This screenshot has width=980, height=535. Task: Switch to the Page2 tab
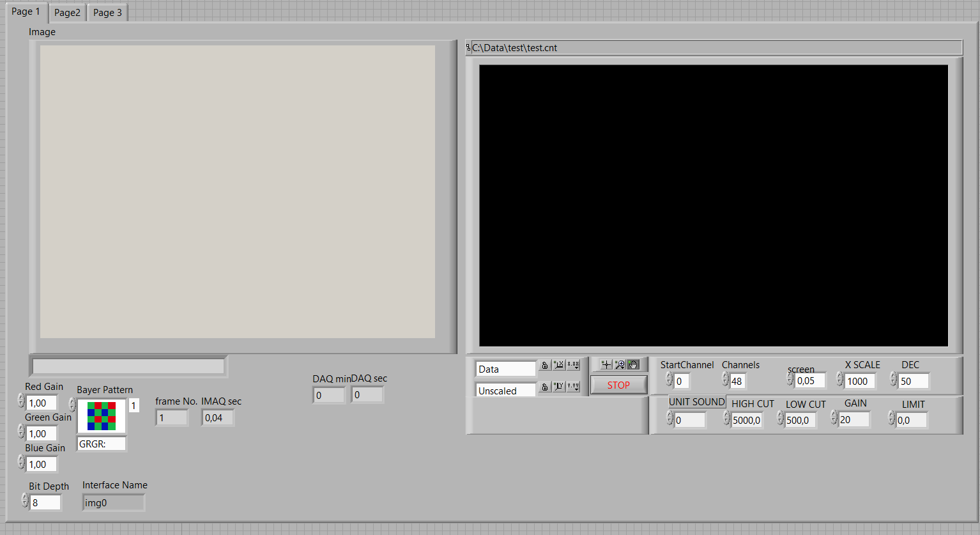click(67, 13)
